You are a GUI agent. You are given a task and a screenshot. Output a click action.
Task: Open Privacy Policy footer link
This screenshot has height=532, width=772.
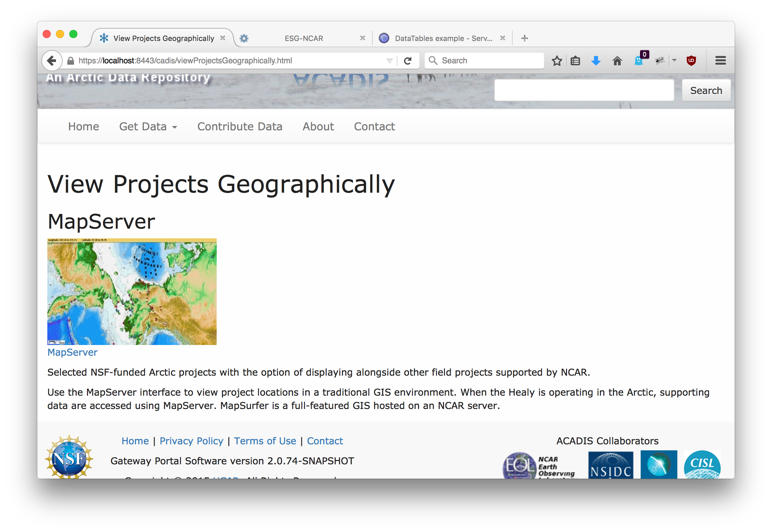pos(191,441)
